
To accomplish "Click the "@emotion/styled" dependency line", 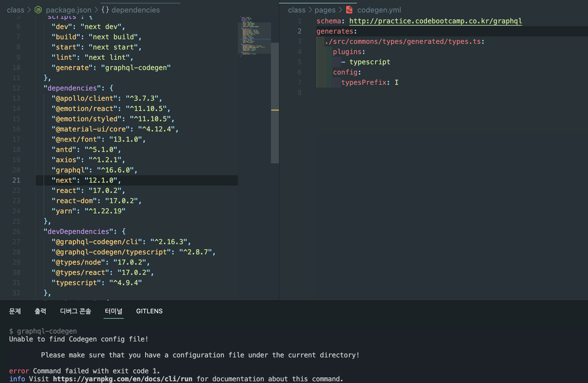I will coord(113,119).
